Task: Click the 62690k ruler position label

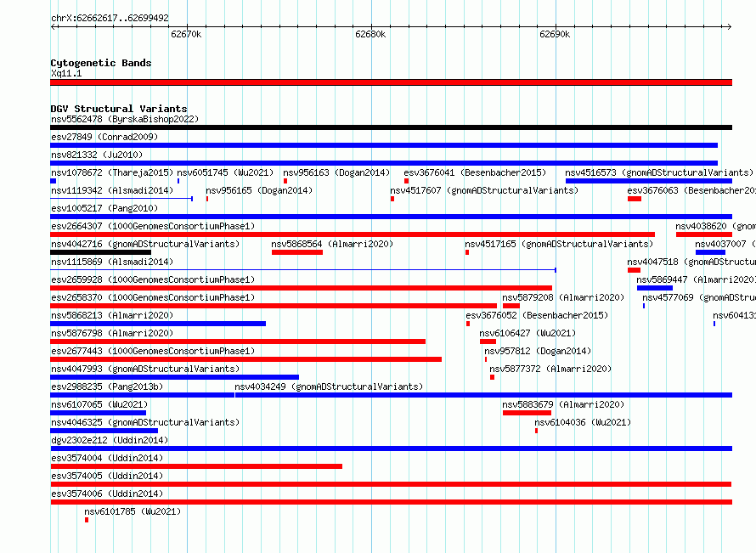Action: pos(555,34)
